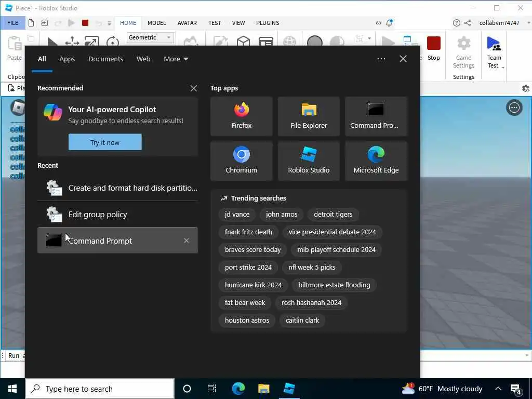Open Task View on taskbar
Screen dimensions: 532x399
point(212,389)
